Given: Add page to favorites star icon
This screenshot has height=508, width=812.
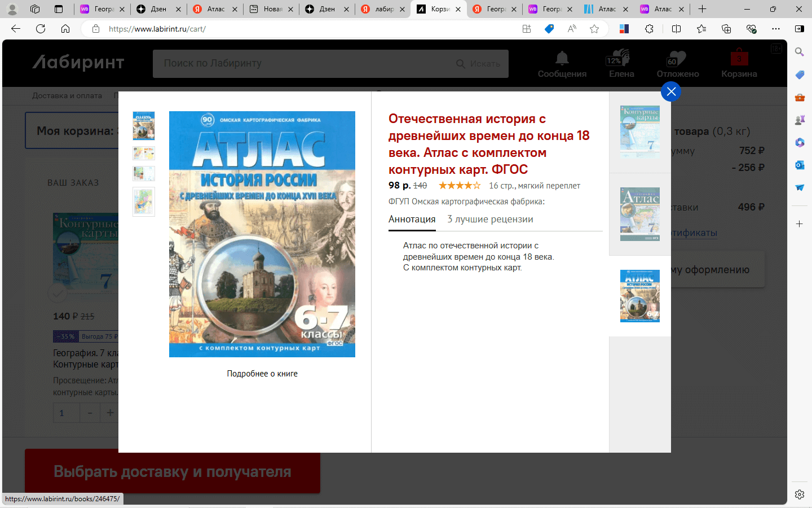Looking at the screenshot, I should click(594, 29).
